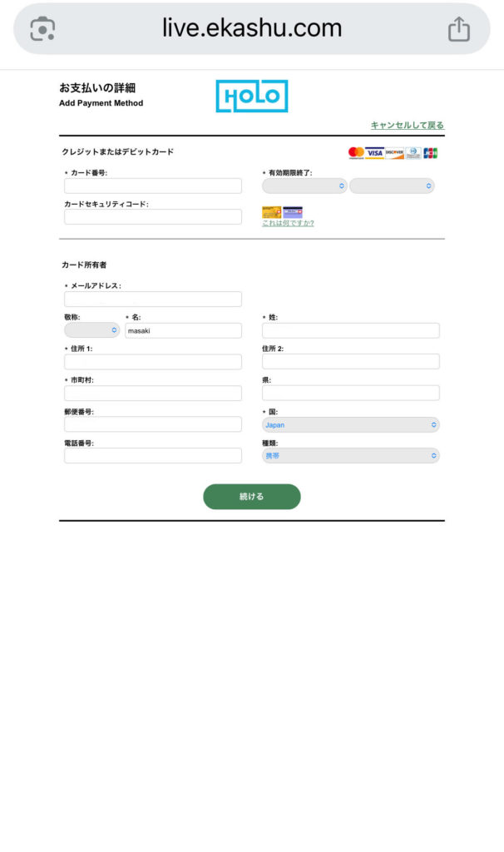Click the キャンセルして戻る link
The image size is (504, 852).
tap(407, 126)
